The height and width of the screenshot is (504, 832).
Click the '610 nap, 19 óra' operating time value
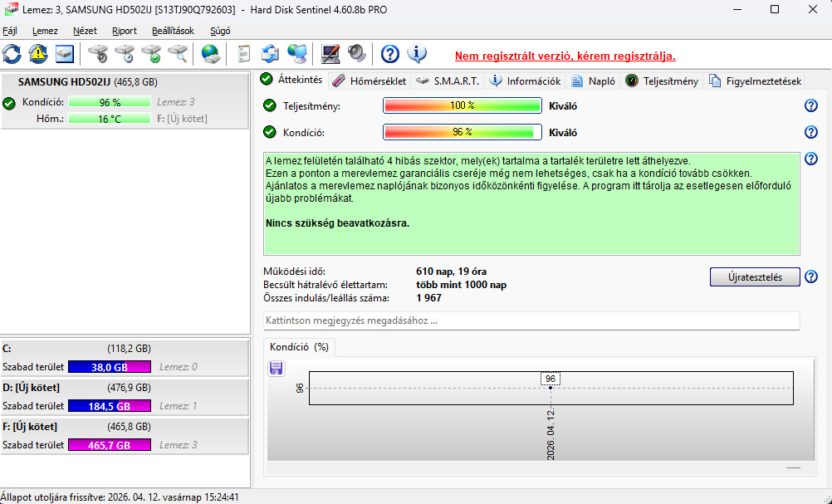(451, 272)
